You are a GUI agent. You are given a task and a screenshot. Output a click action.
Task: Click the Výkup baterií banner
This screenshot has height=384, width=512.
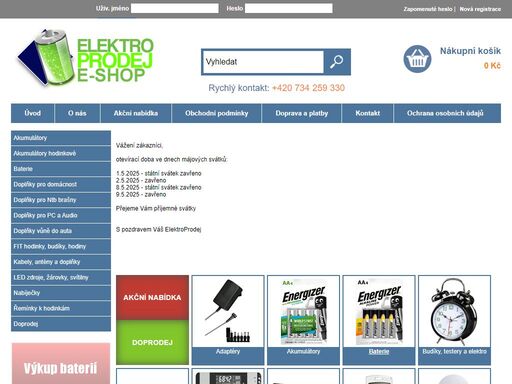point(61,364)
